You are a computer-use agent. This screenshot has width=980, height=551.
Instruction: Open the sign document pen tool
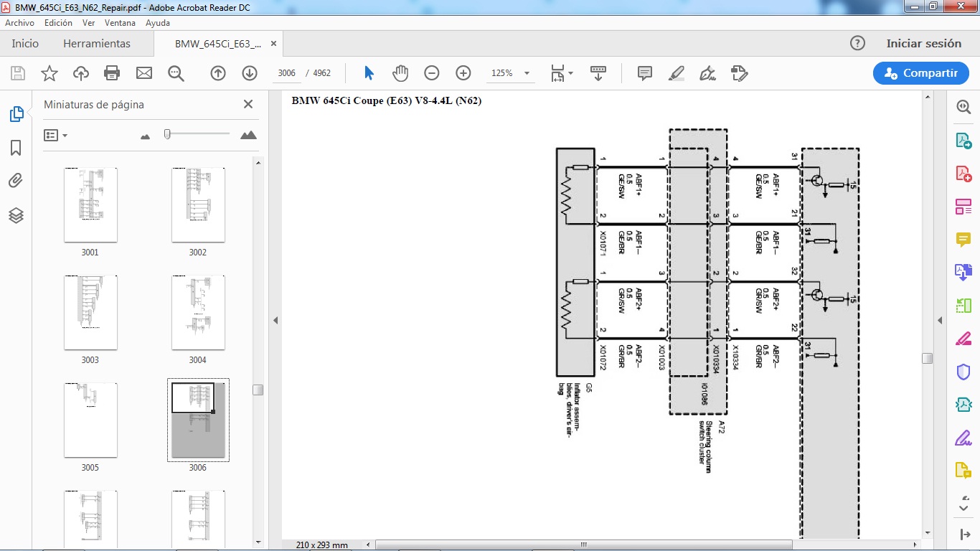[708, 73]
